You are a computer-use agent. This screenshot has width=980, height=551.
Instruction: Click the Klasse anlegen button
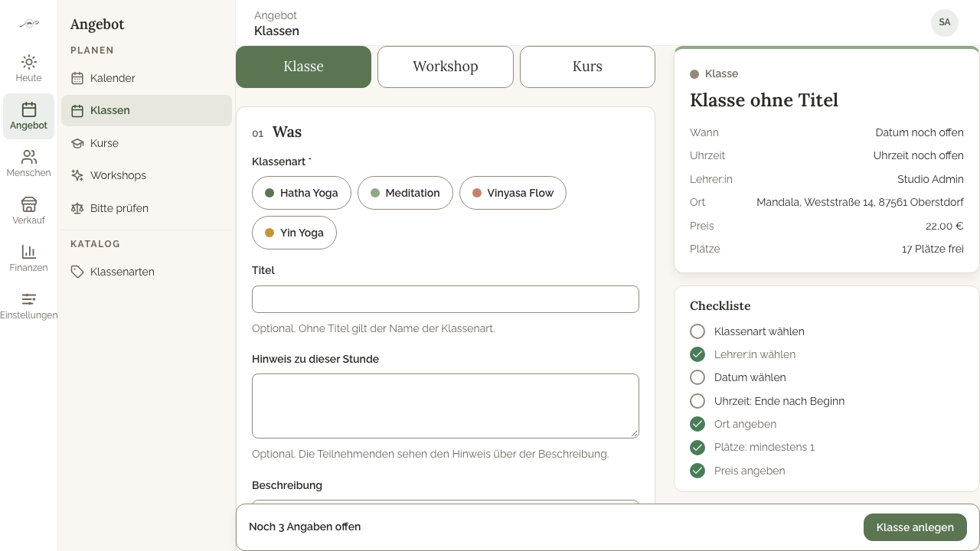[x=915, y=527]
